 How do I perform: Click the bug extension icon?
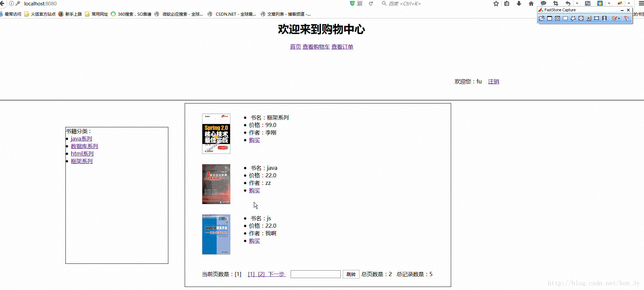click(620, 3)
